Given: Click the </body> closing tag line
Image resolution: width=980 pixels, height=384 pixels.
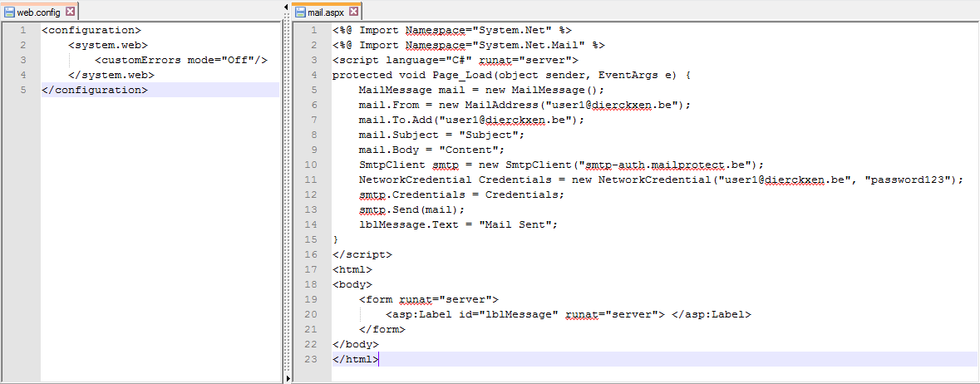Looking at the screenshot, I should 356,345.
